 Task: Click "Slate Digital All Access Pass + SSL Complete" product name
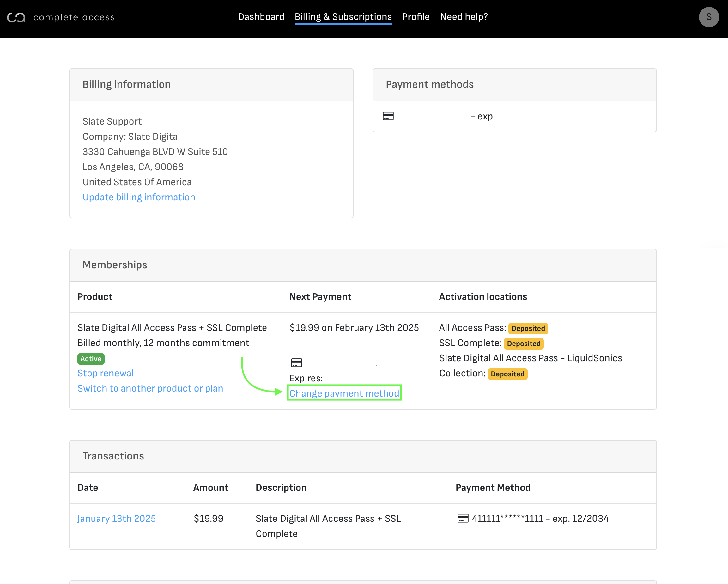[172, 328]
